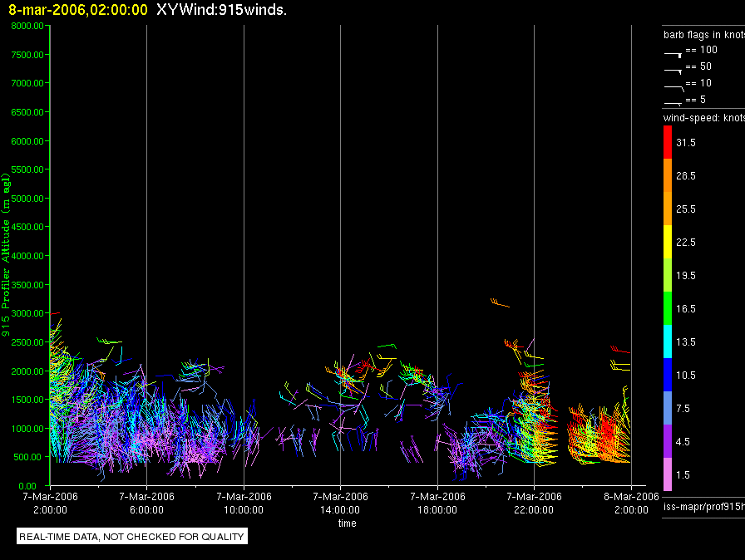This screenshot has width=745, height=560.
Task: Select the cyan 13.5 knots color swatch
Action: click(668, 341)
